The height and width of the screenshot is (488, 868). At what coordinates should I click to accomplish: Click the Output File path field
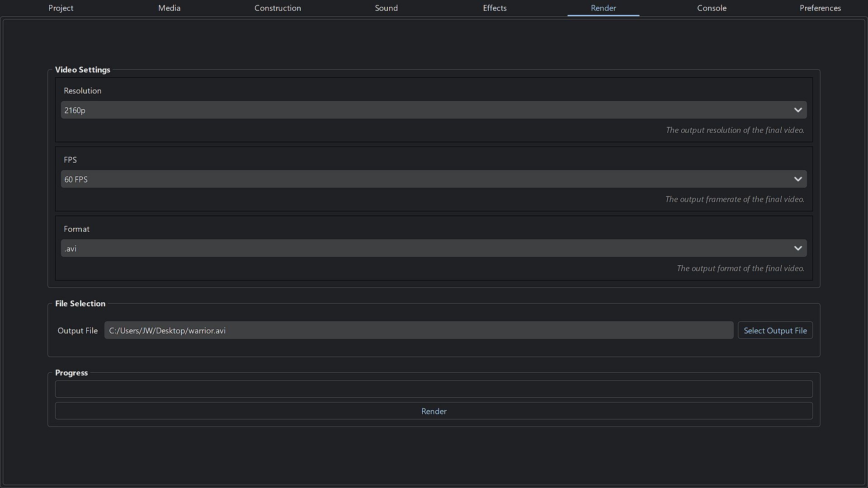(x=419, y=330)
